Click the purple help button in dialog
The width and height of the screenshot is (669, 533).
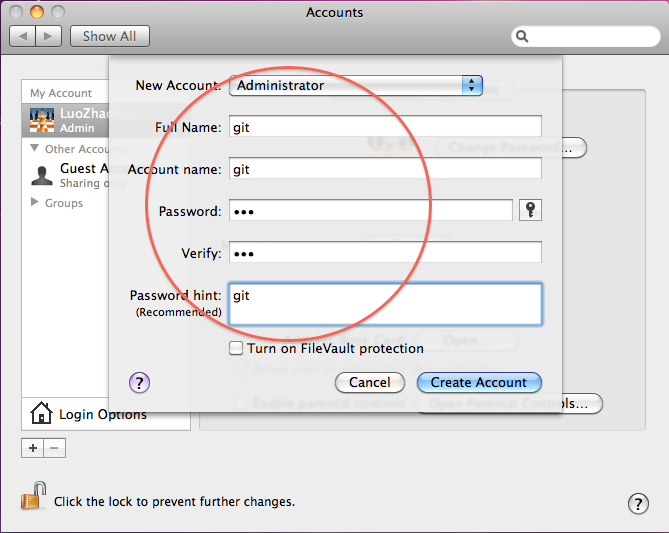(139, 381)
